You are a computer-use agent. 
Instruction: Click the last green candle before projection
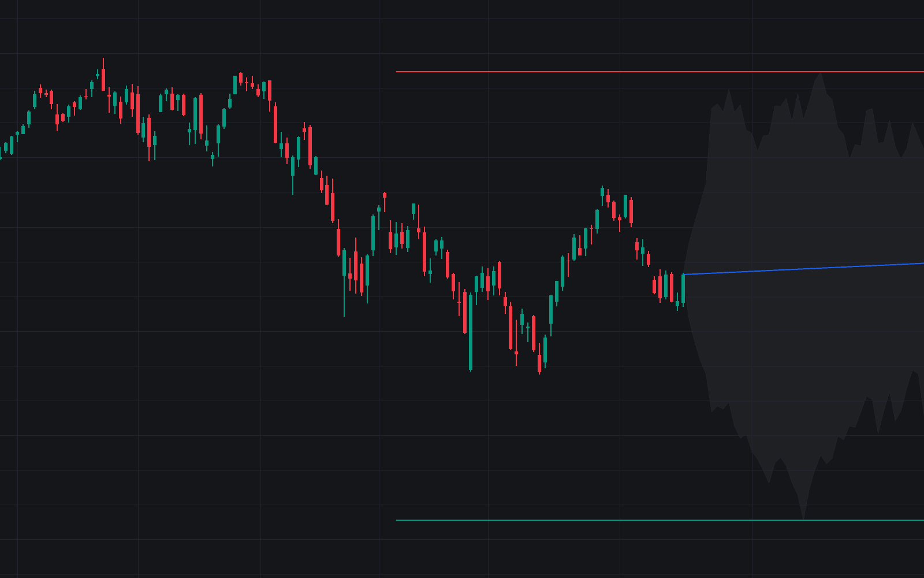[x=683, y=289]
